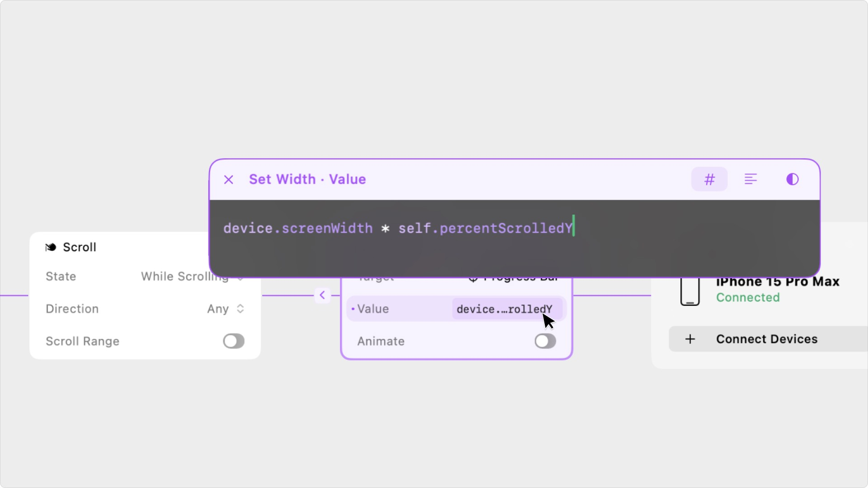Select the hash number mode icon
Screen dimensions: 868x488
[709, 179]
